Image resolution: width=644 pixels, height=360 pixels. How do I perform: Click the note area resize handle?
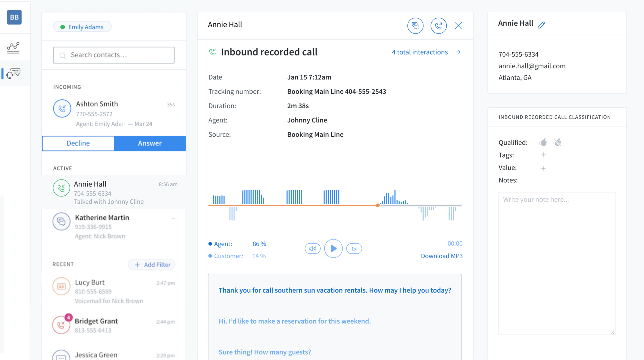click(x=612, y=332)
